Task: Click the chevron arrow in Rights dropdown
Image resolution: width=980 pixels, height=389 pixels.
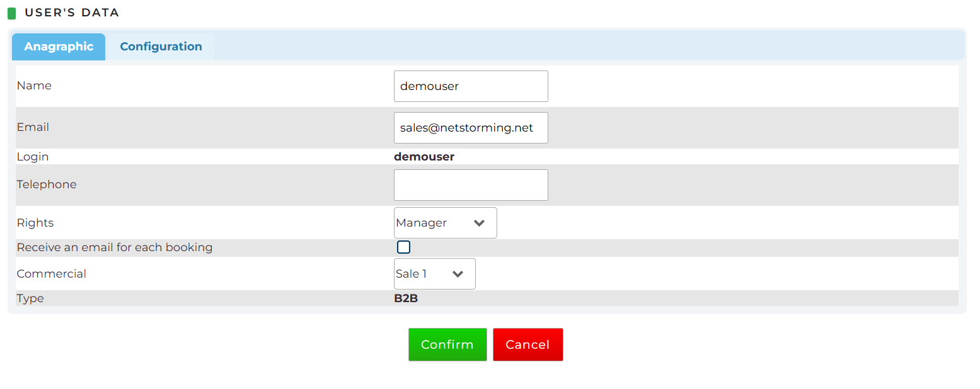Action: 479,223
